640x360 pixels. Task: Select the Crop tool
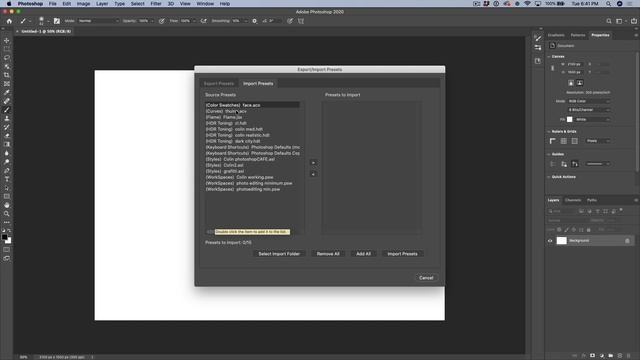click(7, 75)
